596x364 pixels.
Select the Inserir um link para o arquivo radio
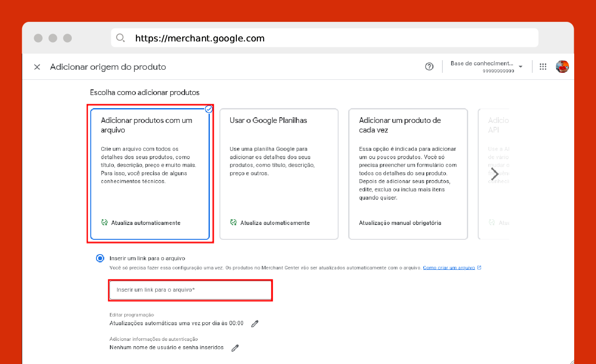pyautogui.click(x=100, y=259)
